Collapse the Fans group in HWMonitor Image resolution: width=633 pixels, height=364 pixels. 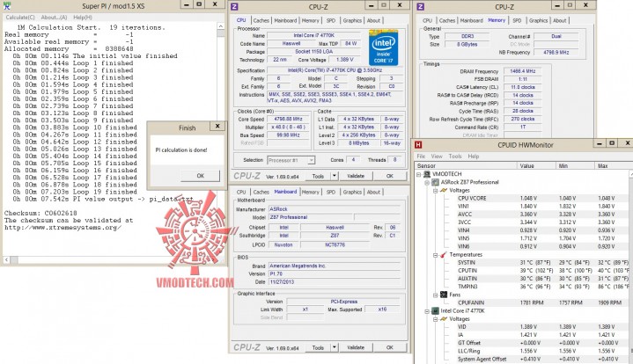436,295
